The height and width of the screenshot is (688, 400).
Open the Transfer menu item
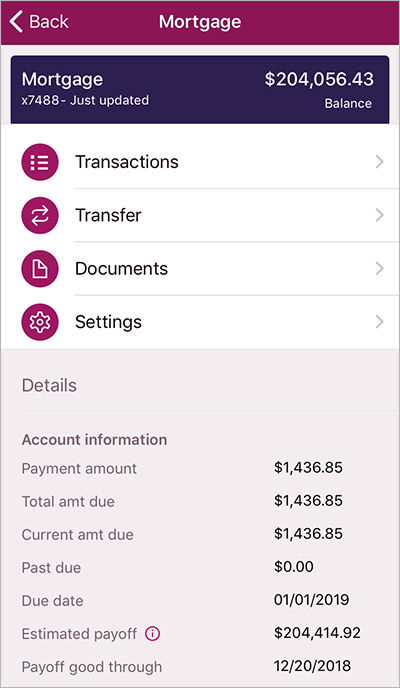click(200, 215)
